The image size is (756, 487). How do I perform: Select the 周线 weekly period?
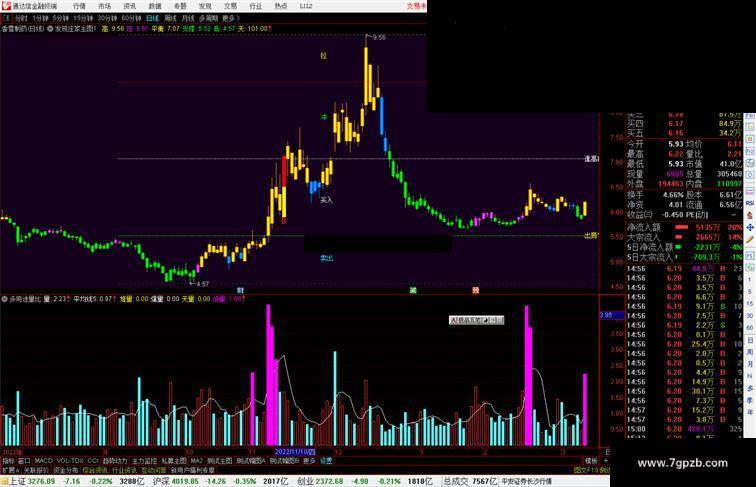171,18
